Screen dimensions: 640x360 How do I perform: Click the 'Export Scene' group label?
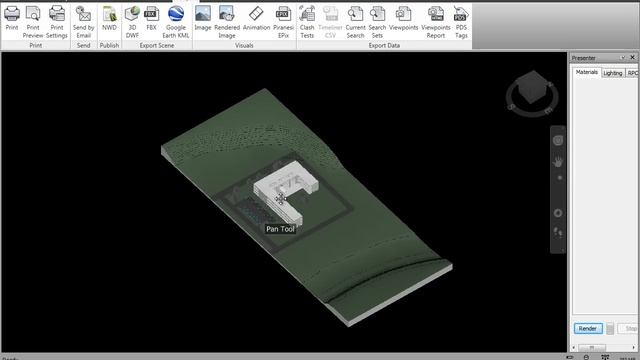(157, 45)
